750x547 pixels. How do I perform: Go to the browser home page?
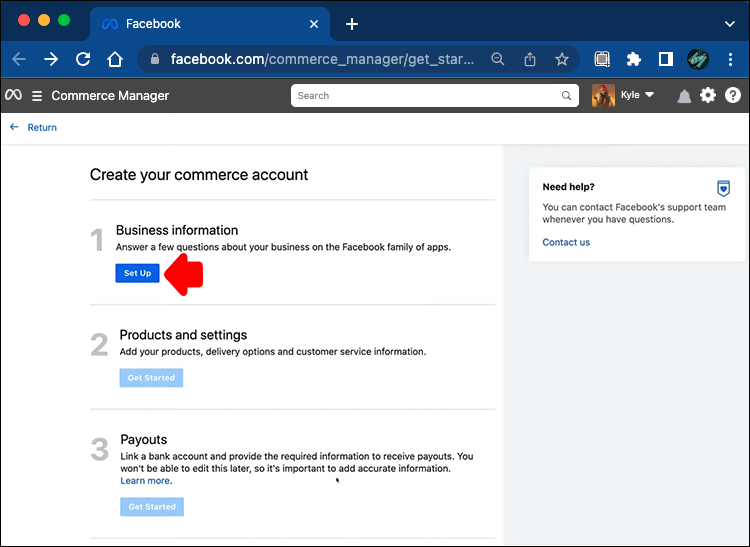point(116,59)
